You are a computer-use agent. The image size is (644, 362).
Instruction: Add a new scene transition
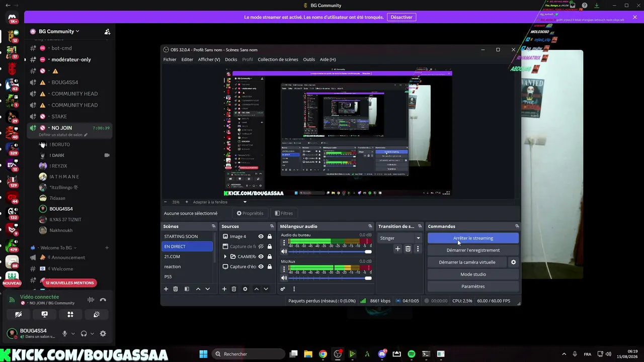pyautogui.click(x=397, y=249)
